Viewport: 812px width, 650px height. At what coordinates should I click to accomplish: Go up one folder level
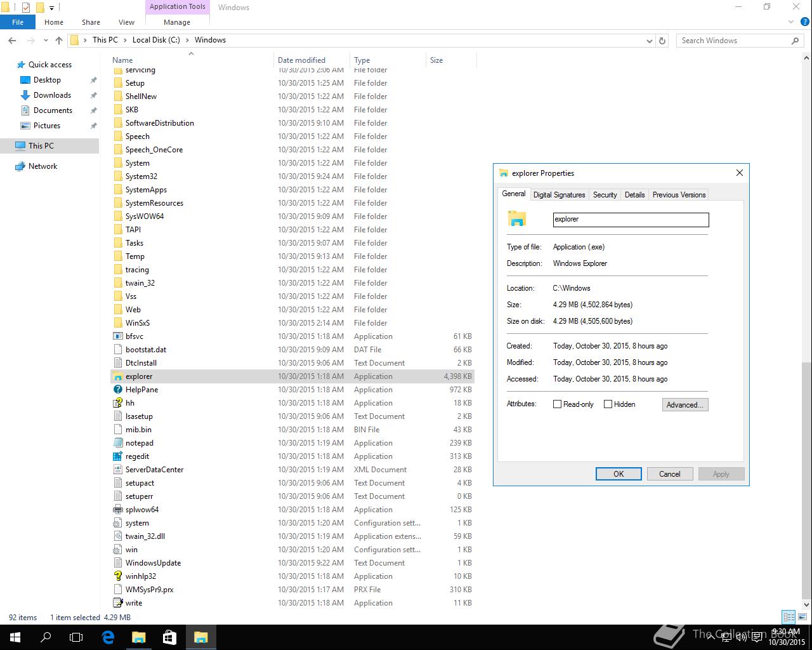59,40
